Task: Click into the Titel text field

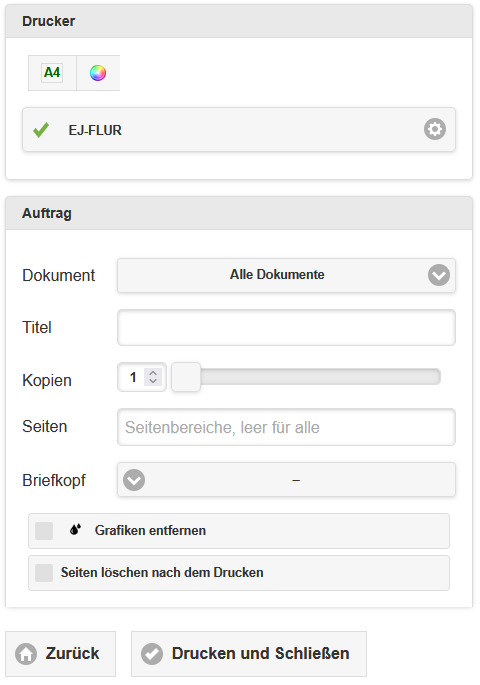Action: (286, 328)
